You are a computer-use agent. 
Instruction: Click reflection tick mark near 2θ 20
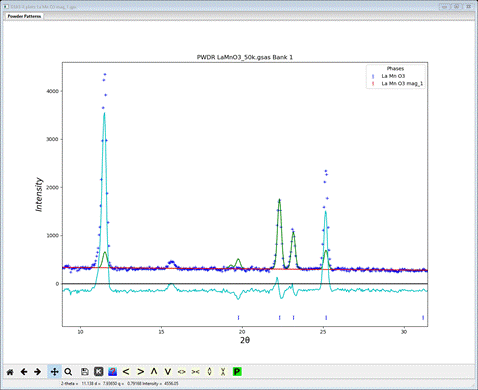[x=238, y=318]
